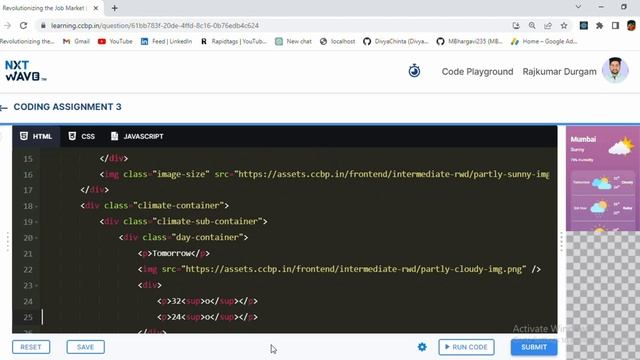Click line 16 image-size img tag
Screen dimensions: 640x360
324,174
